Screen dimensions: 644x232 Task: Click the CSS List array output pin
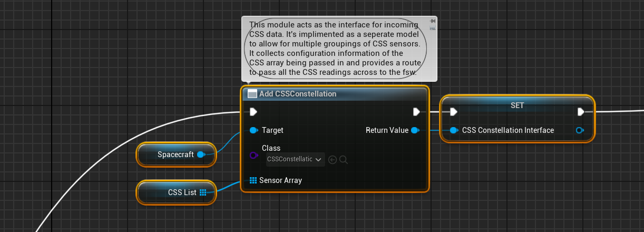(203, 192)
